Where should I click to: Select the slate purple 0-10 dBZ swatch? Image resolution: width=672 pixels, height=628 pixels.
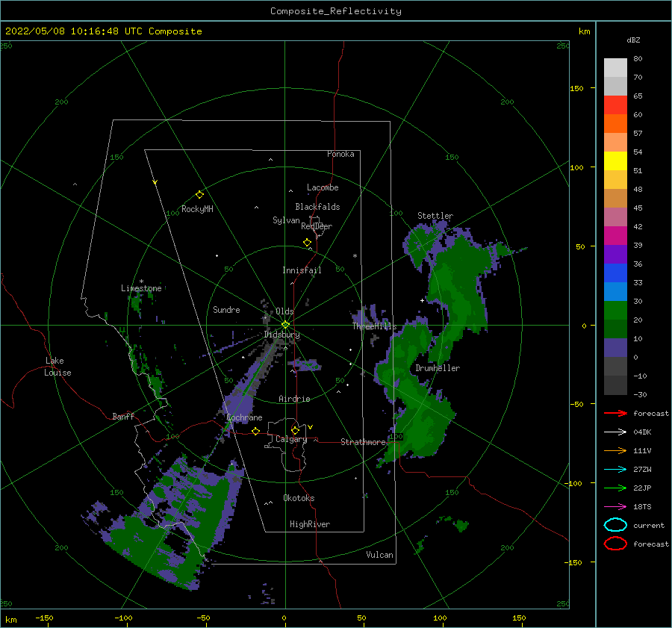(x=615, y=347)
